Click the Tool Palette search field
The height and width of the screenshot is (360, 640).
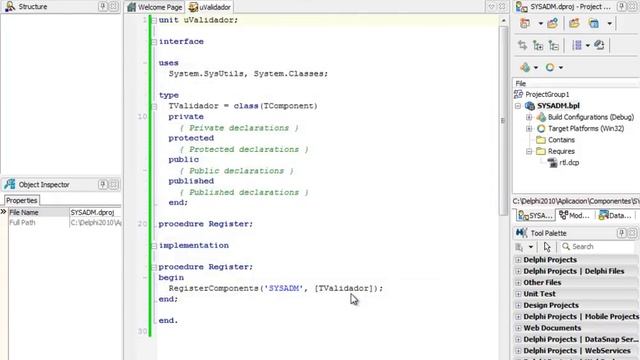click(598, 247)
